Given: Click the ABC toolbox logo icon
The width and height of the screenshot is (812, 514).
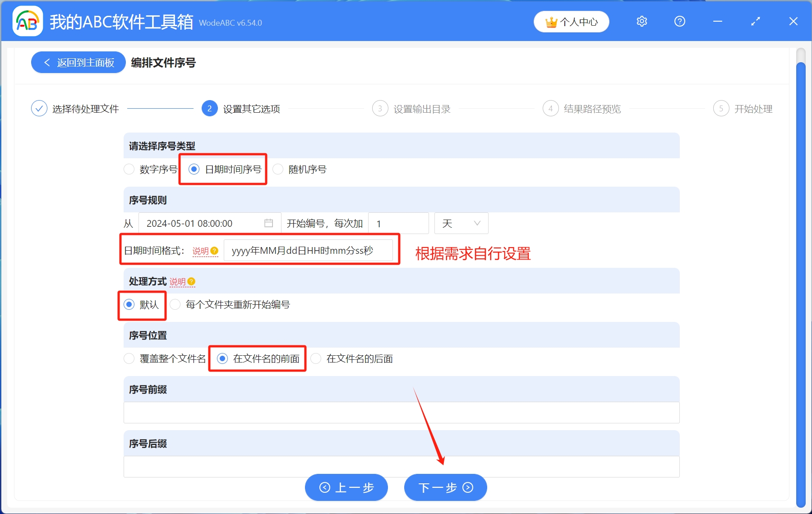Looking at the screenshot, I should pos(27,20).
